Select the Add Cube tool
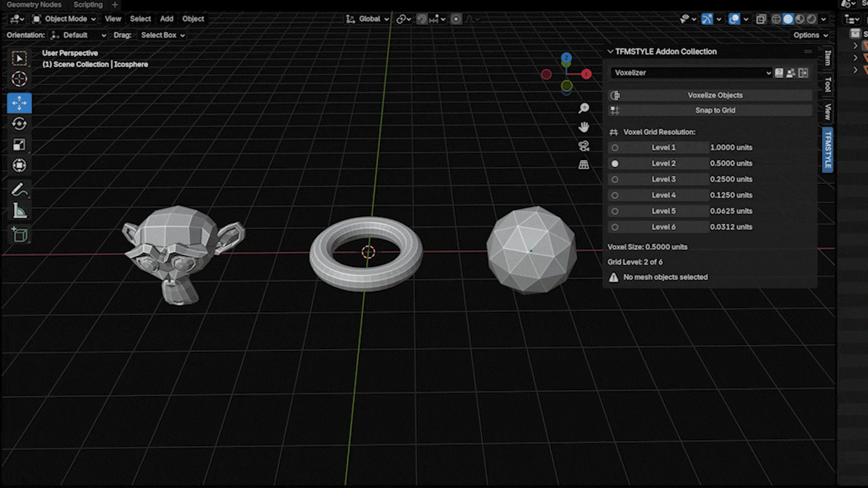 pos(19,235)
